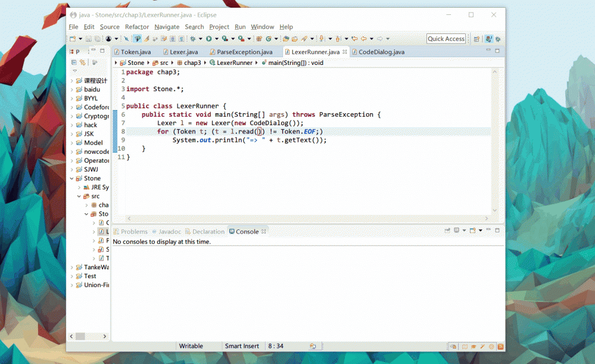Screen dimensions: 595x364
Task: Collapse the Stone project tree node
Action: tap(72, 178)
